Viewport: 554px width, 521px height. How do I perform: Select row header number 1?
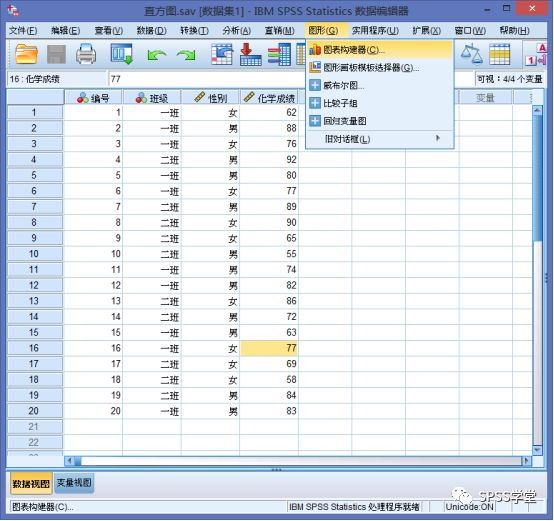(35, 112)
